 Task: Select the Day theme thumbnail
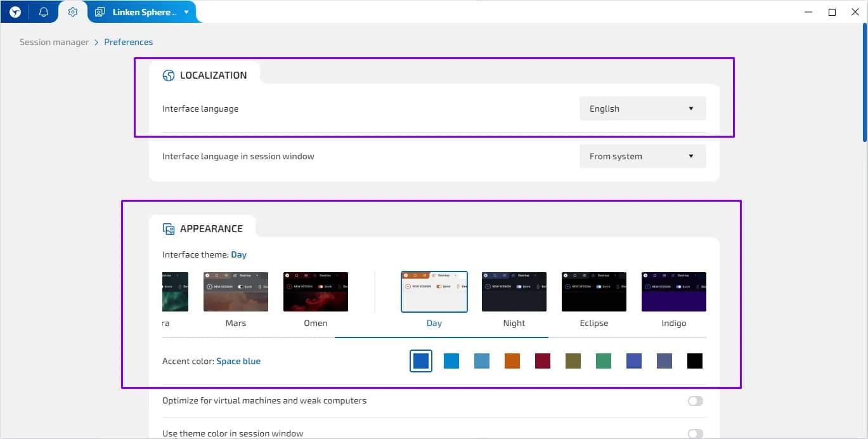[x=434, y=292]
